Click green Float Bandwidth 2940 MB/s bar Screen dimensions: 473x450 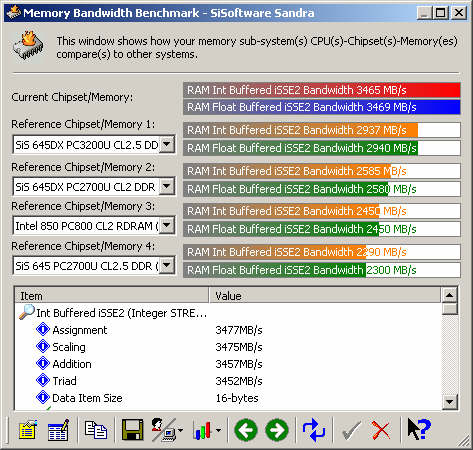point(322,148)
